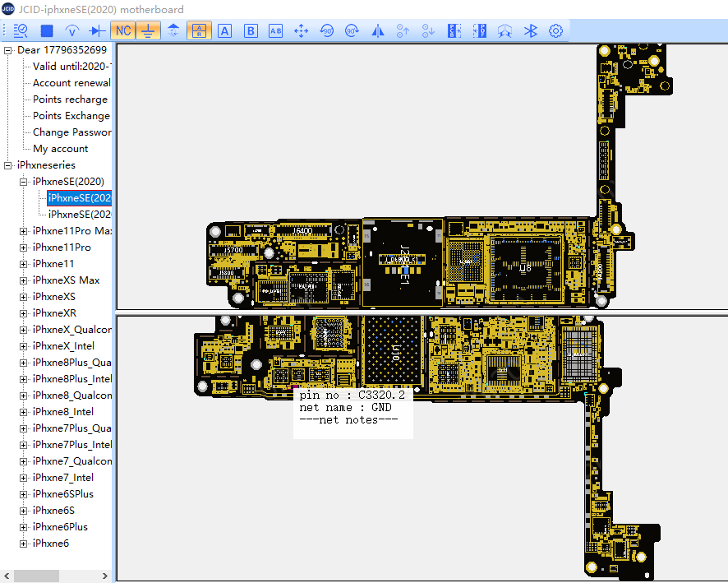Click the mirror flip triangle icon

pos(377,31)
